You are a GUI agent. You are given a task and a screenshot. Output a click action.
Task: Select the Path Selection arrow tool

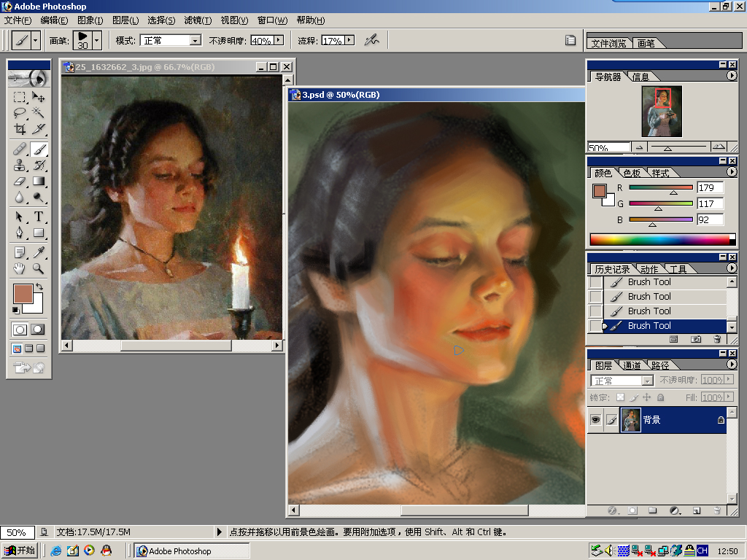(x=20, y=217)
